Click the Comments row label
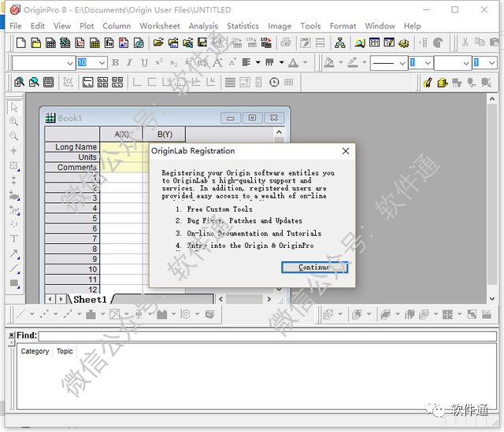504x432 pixels. [x=72, y=168]
